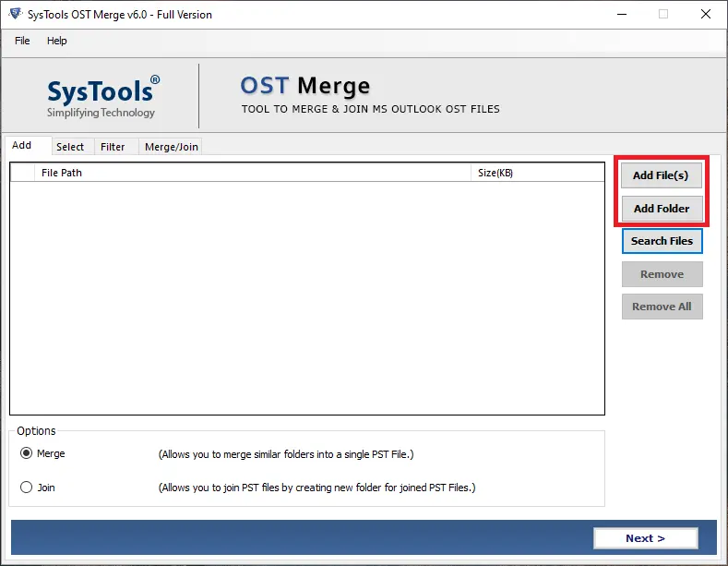Switch to the Merge/Join tab

(x=172, y=147)
